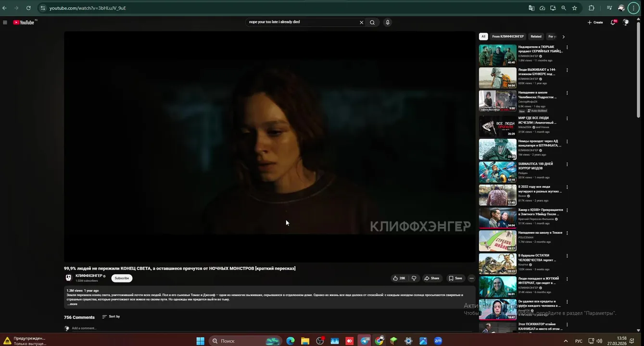Open options for 'МИР ГДЕ ВСЕ ЛЮДИ ИСЧЕЗЛИ' video
644x346 pixels.
pos(567,118)
